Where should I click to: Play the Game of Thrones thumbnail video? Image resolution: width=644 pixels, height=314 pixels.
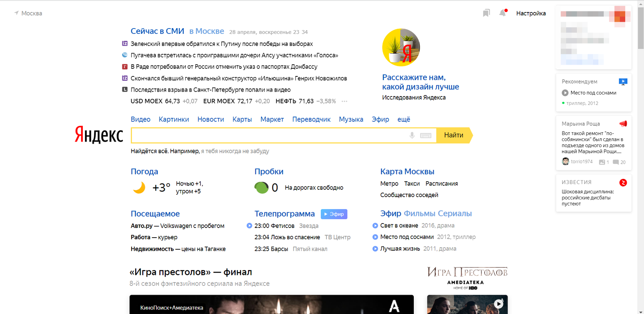point(499,304)
